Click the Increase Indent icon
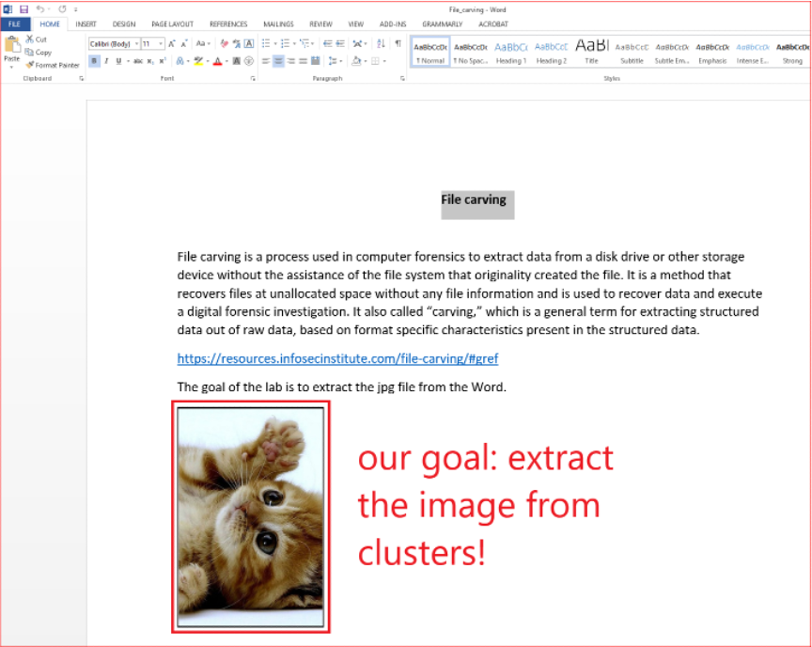 340,44
